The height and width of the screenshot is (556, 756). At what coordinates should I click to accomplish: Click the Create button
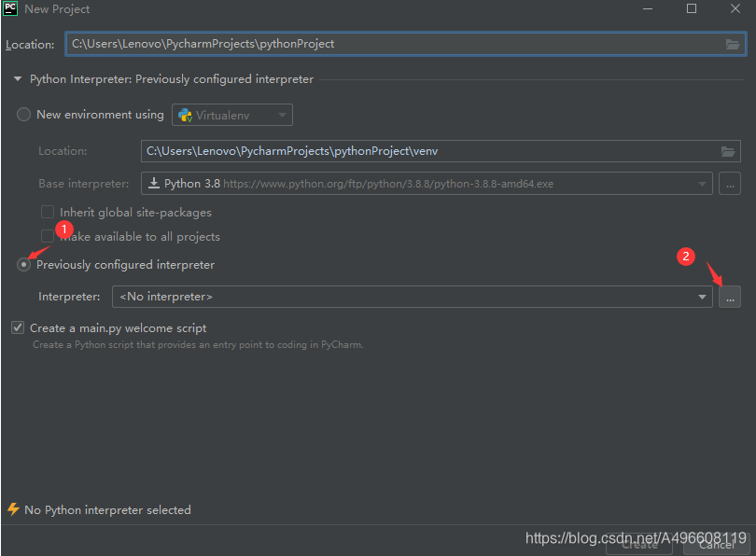coord(639,545)
